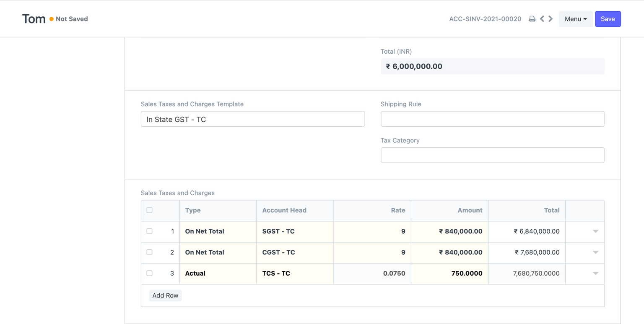Expand row options for the SGST - TC row
Screen dimensions: 644x324
click(x=595, y=231)
